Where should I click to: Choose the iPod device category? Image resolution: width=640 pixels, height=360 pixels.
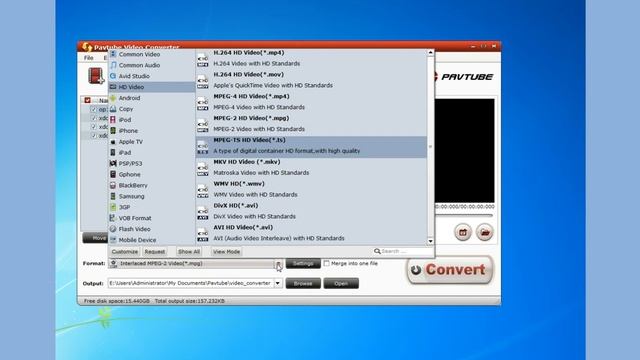[151, 120]
